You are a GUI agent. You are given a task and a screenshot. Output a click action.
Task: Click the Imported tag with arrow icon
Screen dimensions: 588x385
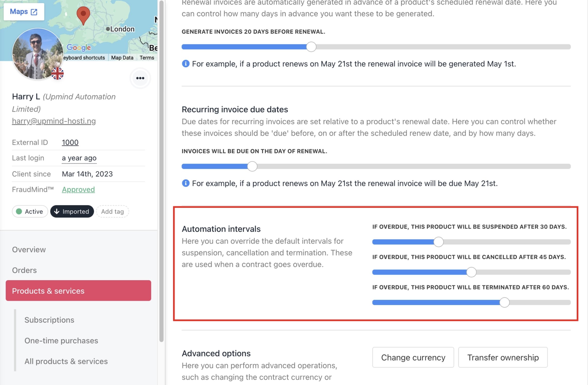(x=72, y=211)
